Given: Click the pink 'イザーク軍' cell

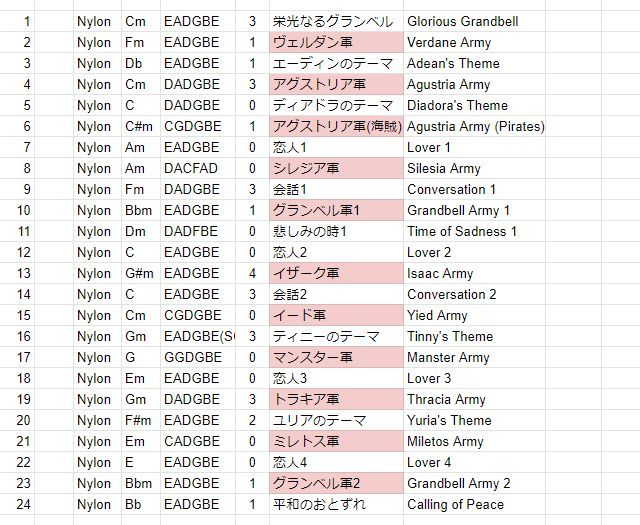Looking at the screenshot, I should (x=336, y=273).
